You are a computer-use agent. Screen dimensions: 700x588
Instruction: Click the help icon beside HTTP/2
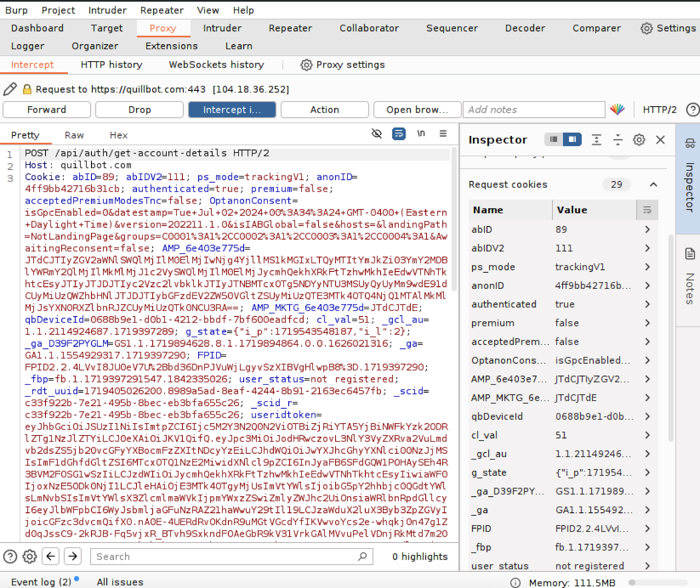pyautogui.click(x=693, y=109)
